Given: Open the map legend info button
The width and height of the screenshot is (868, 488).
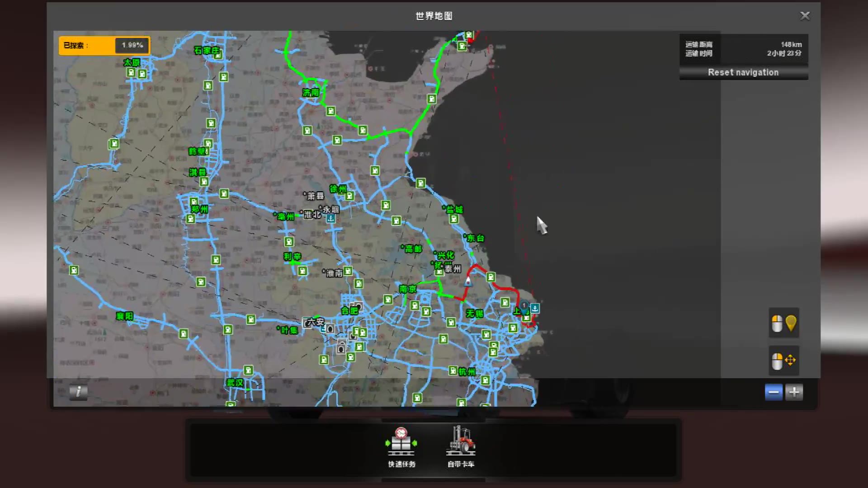Looking at the screenshot, I should coord(78,391).
